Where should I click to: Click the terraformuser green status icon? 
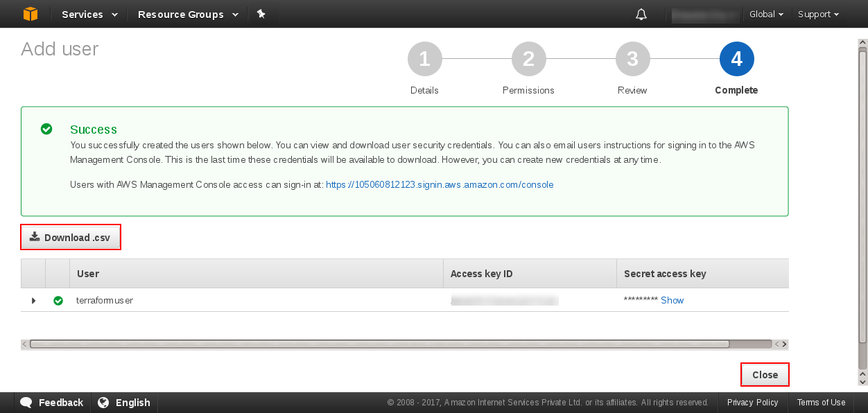coord(58,301)
